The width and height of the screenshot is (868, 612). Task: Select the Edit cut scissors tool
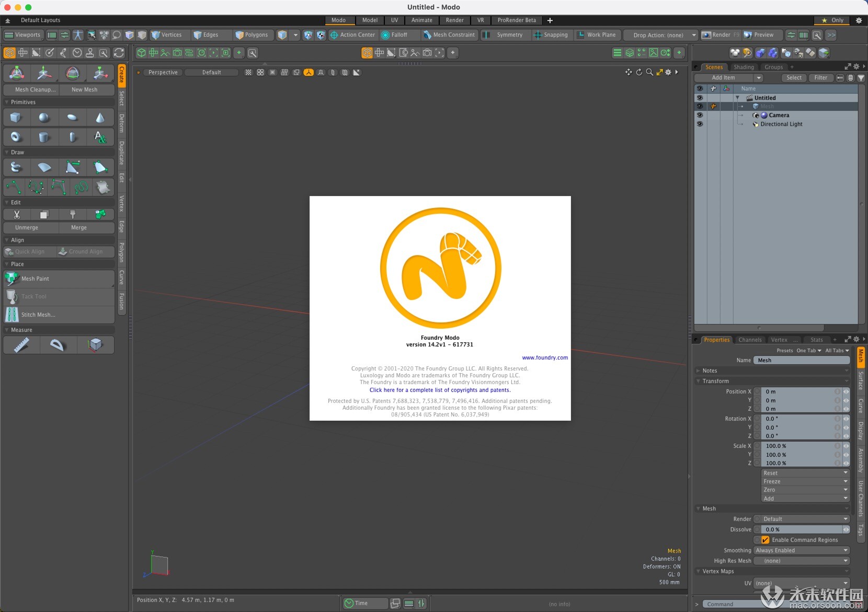(x=17, y=214)
